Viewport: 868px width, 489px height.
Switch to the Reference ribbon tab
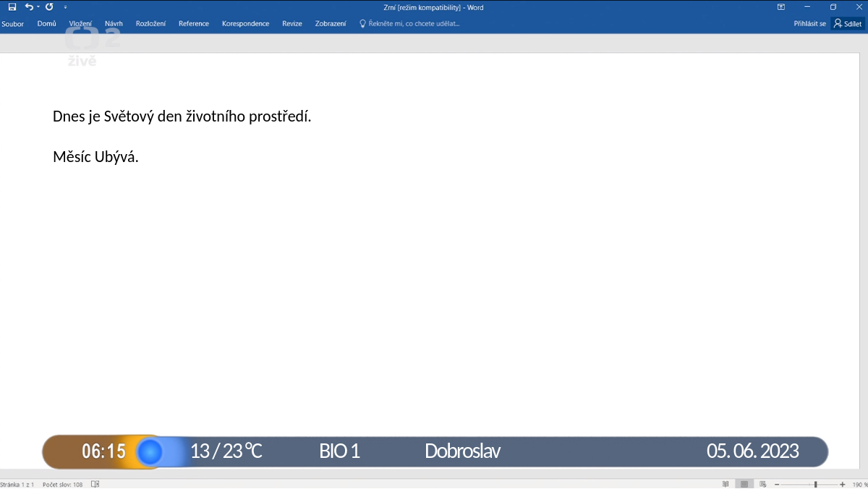[194, 24]
